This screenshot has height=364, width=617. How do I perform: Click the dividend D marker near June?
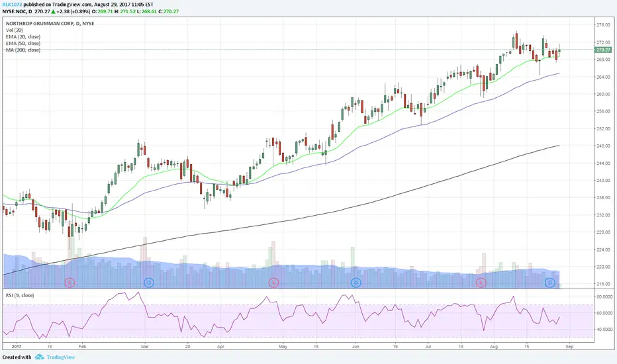pos(356,282)
